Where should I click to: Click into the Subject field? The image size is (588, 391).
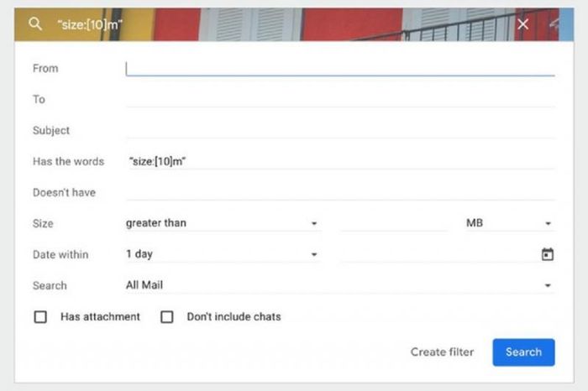(340, 131)
